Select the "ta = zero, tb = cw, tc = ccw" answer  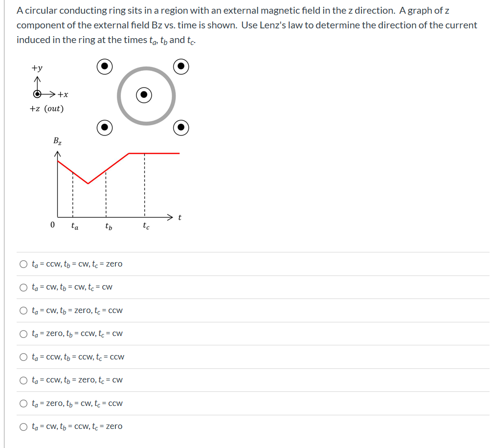click(x=23, y=403)
